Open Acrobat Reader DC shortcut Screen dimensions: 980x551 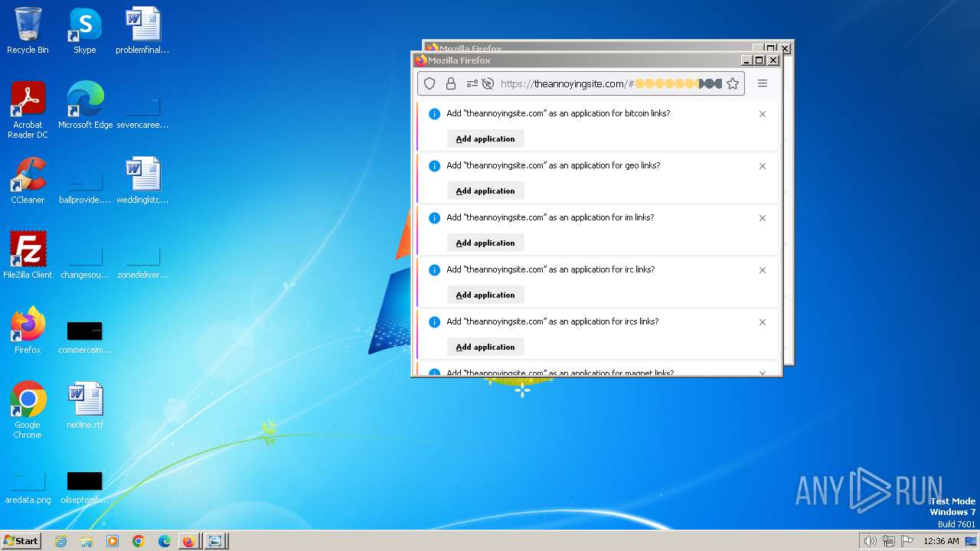(28, 111)
